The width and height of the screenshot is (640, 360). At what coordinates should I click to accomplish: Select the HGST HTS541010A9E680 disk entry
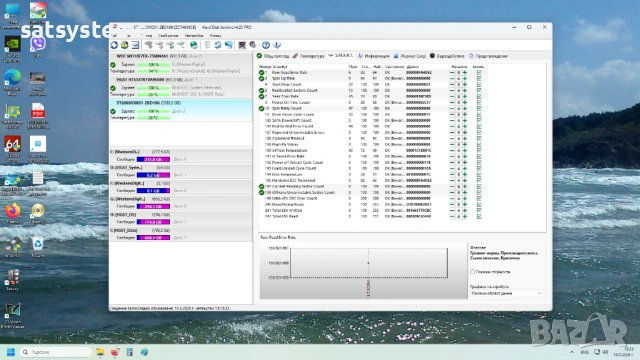tap(181, 87)
